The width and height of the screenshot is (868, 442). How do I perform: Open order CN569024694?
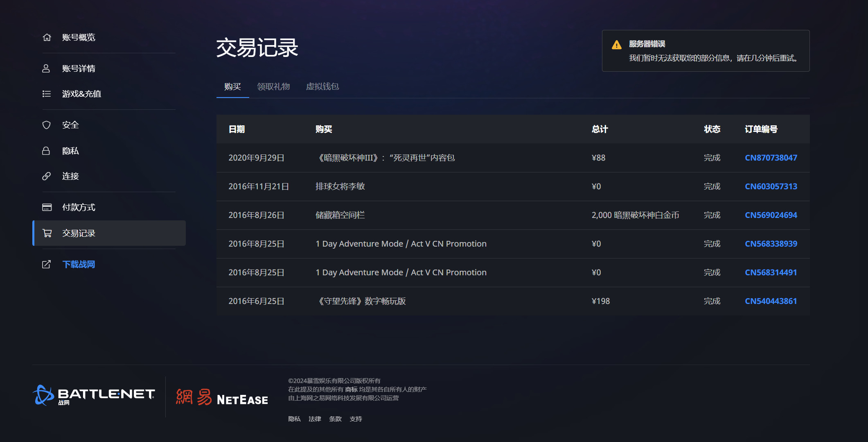(771, 215)
